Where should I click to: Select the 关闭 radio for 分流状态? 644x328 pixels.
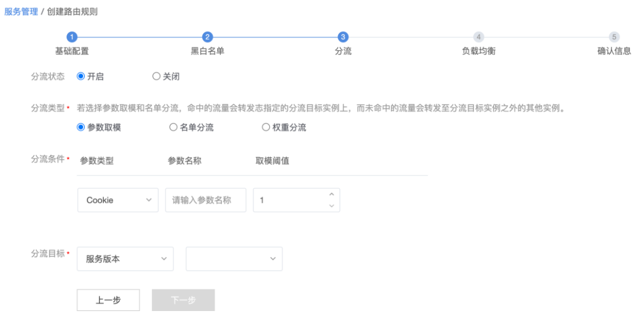[x=156, y=76]
